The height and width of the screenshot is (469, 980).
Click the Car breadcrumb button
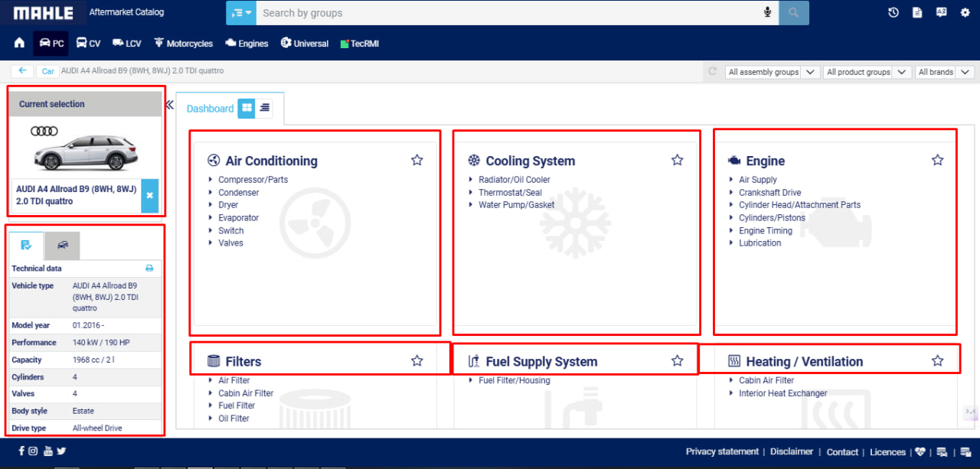point(47,71)
